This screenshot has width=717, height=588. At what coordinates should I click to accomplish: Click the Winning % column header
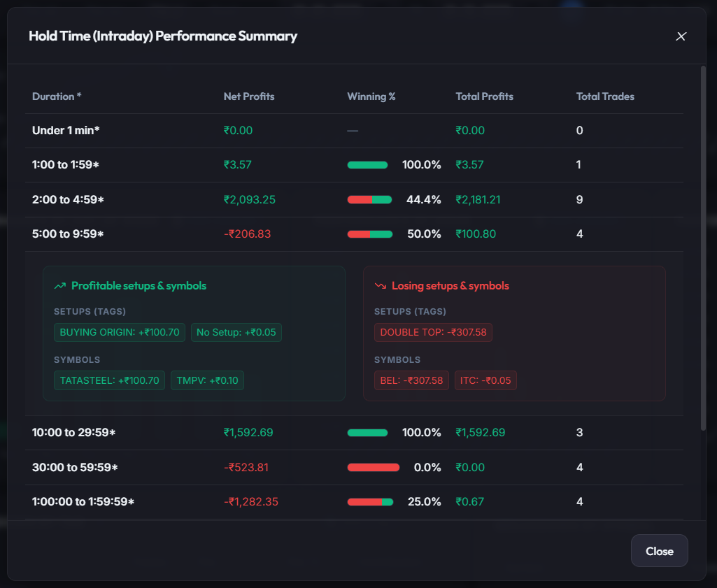pos(371,96)
